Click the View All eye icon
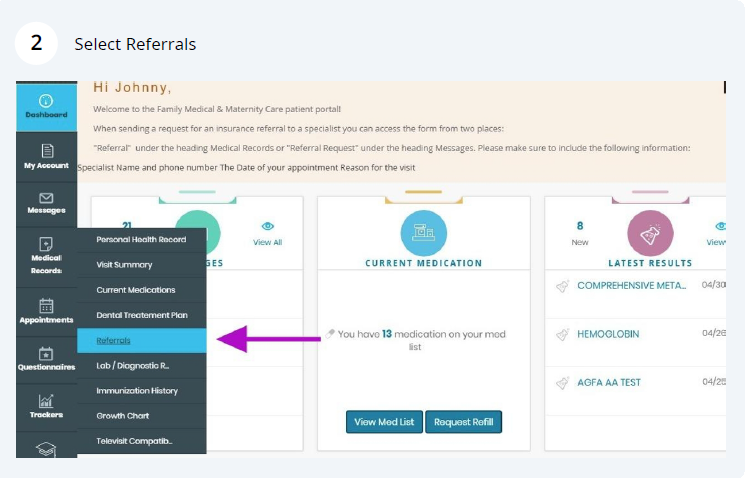Viewport: 745px width, 478px height. pyautogui.click(x=267, y=227)
